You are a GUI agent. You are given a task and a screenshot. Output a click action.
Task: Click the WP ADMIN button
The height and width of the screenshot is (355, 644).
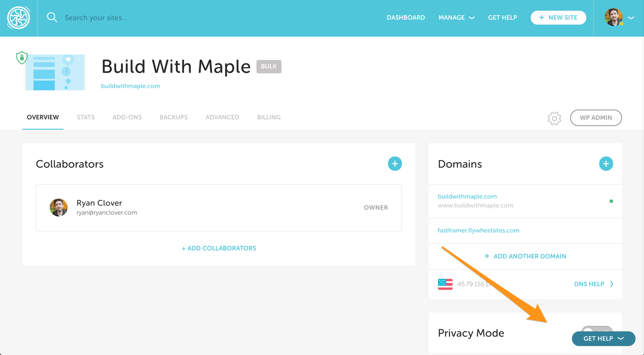(x=596, y=118)
